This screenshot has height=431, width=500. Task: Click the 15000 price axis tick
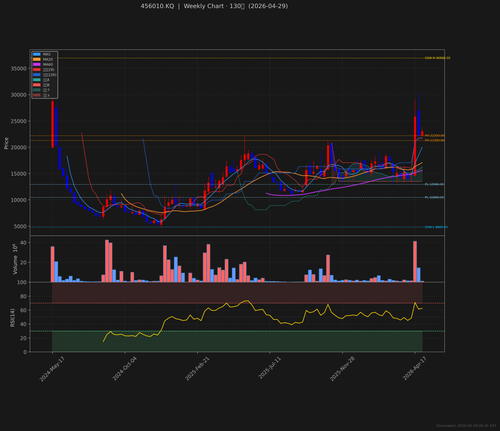click(x=18, y=174)
